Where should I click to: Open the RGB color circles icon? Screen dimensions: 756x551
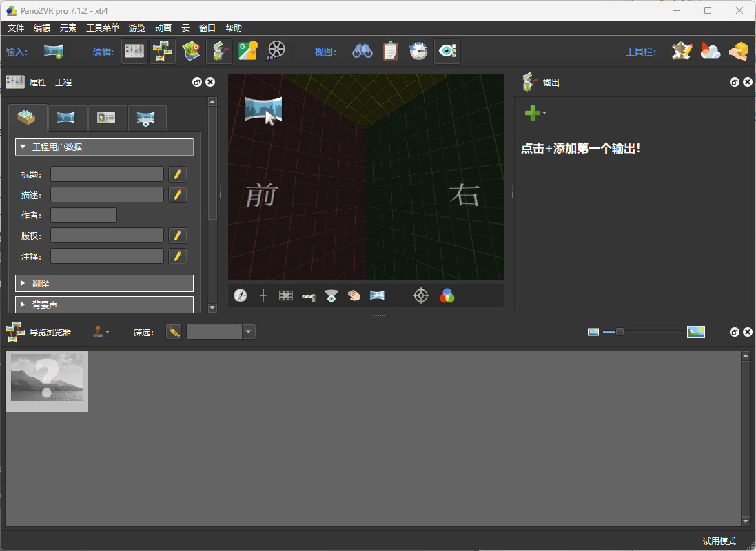447,295
